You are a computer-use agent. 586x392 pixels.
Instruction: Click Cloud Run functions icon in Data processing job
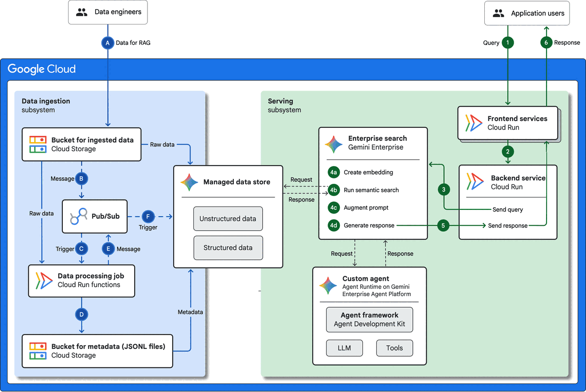click(44, 281)
